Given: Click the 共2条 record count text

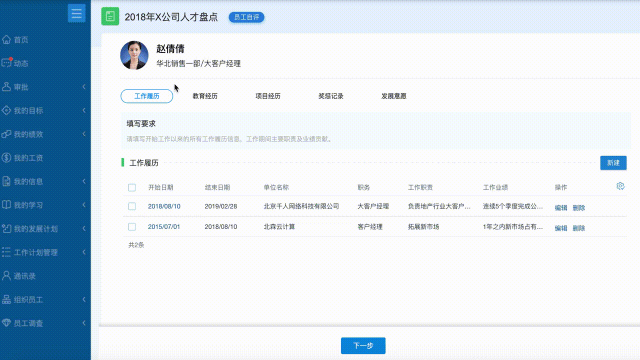Looking at the screenshot, I should 136,245.
